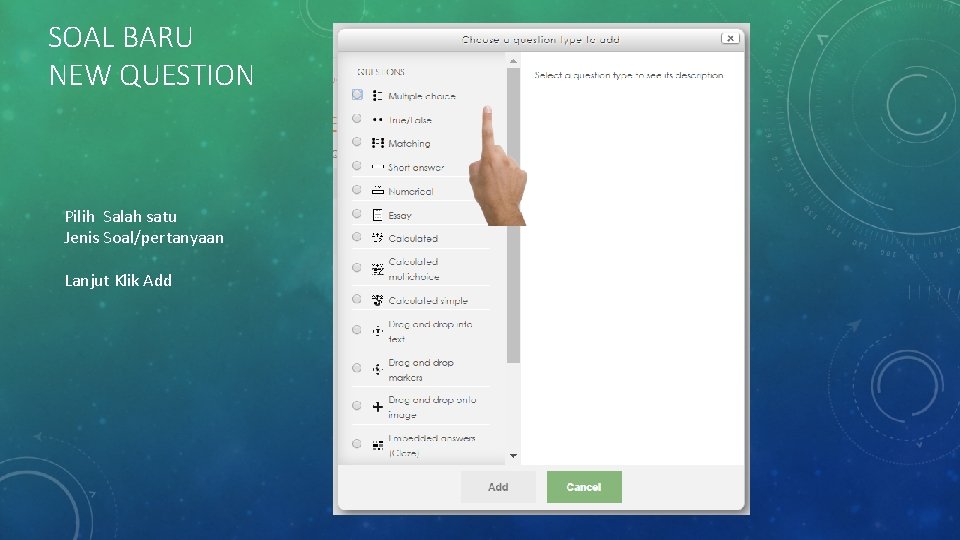This screenshot has height=540, width=960.
Task: Click the Drag and drop onto image icon
Action: [x=378, y=407]
